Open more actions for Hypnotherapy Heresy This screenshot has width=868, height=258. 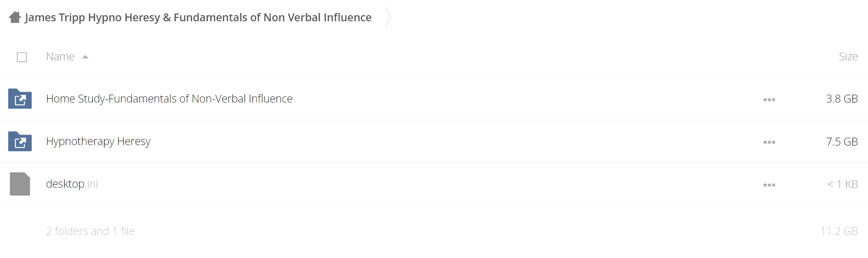tap(769, 142)
